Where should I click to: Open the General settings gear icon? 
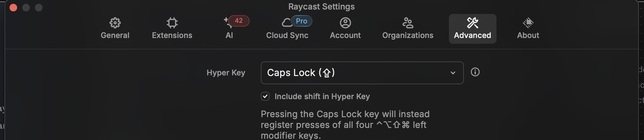tap(115, 23)
